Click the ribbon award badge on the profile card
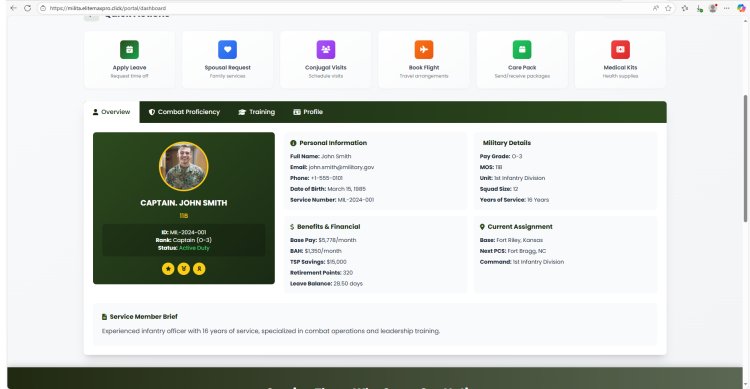The image size is (750, 389). (x=199, y=269)
